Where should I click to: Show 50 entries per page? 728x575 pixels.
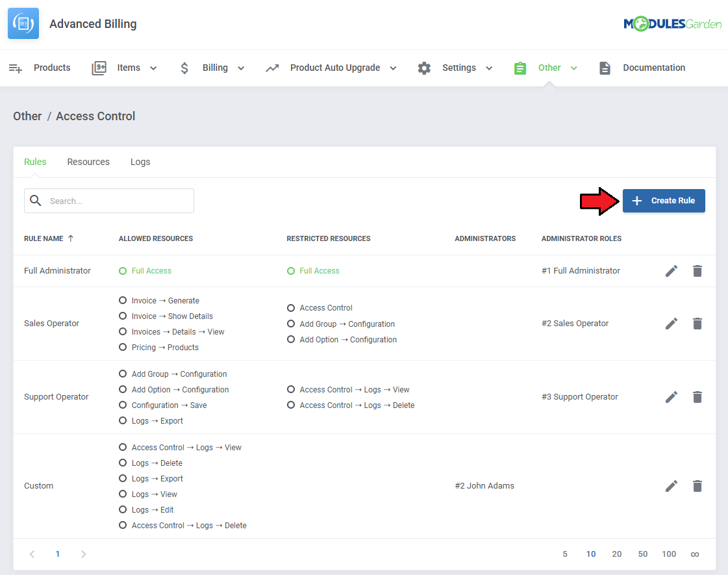pyautogui.click(x=642, y=554)
